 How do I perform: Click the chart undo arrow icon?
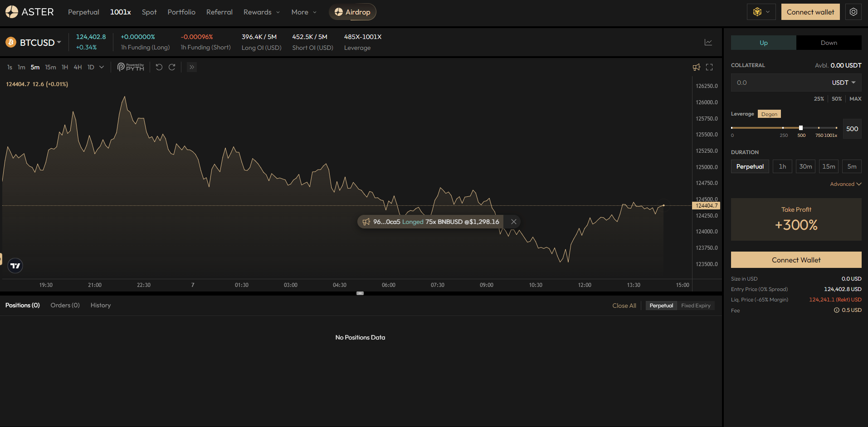tap(159, 67)
